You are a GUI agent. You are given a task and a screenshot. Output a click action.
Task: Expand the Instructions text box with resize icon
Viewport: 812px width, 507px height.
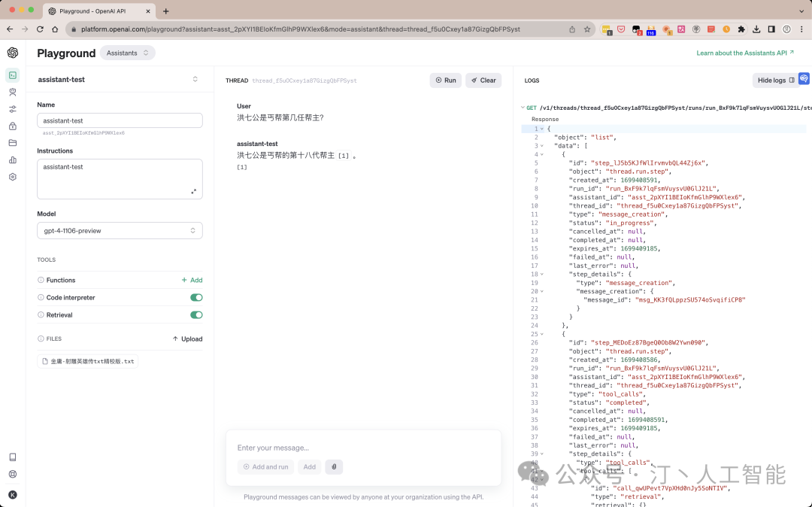click(x=193, y=192)
